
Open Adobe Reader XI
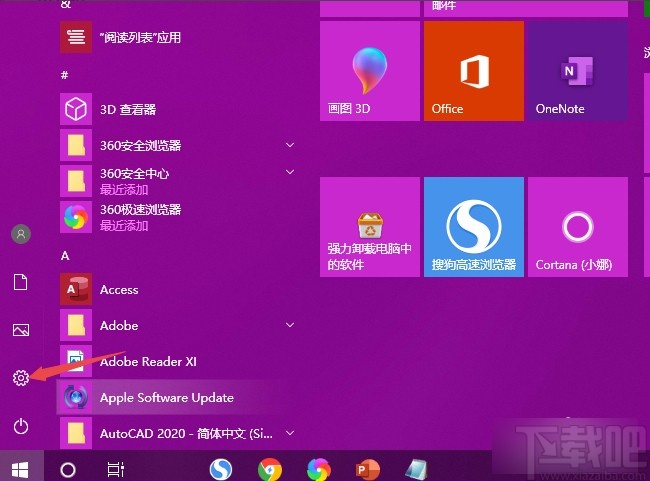[x=147, y=362]
